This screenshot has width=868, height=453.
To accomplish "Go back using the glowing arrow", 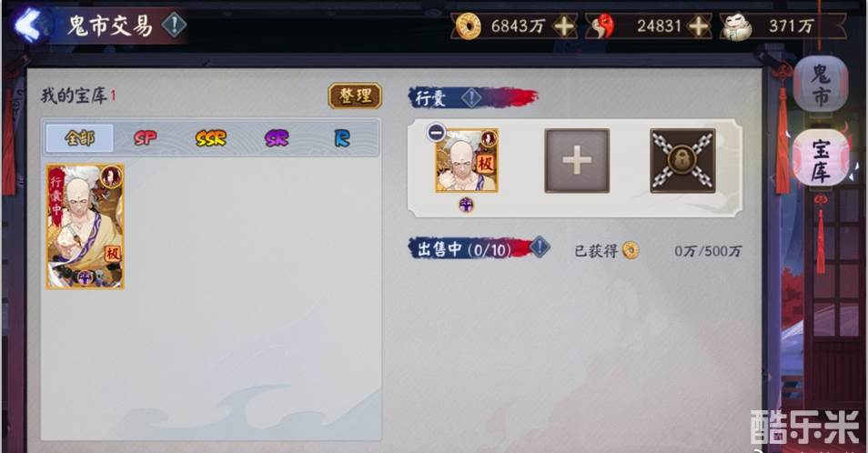I will (29, 25).
